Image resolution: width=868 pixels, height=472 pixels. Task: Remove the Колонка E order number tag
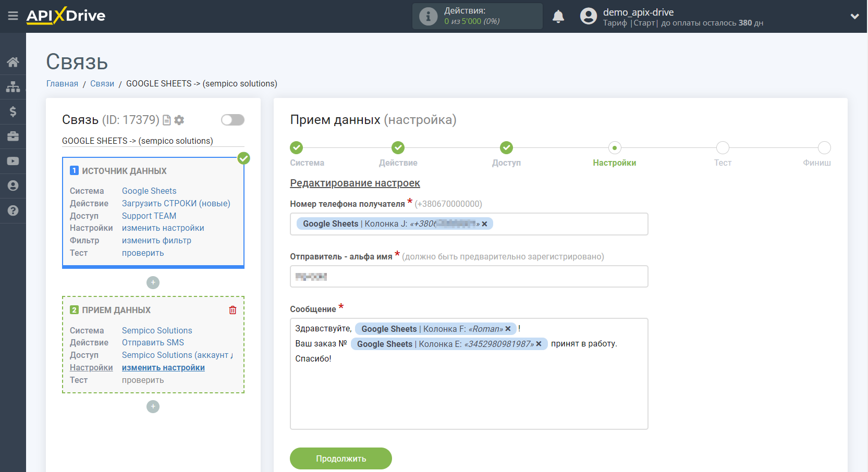[539, 344]
